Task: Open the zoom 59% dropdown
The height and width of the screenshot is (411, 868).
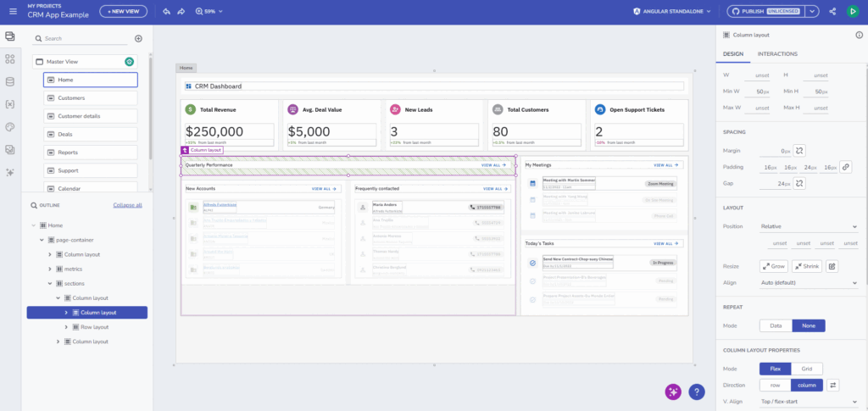Action: pyautogui.click(x=209, y=11)
